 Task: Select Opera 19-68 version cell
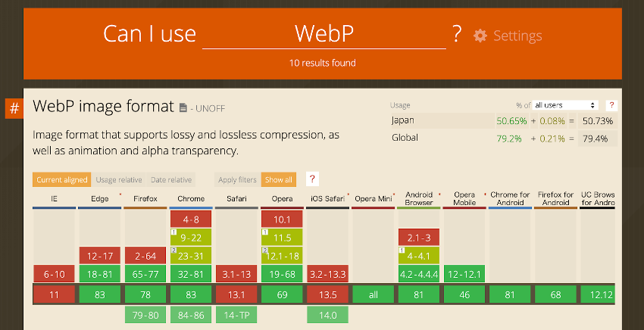tap(282, 274)
